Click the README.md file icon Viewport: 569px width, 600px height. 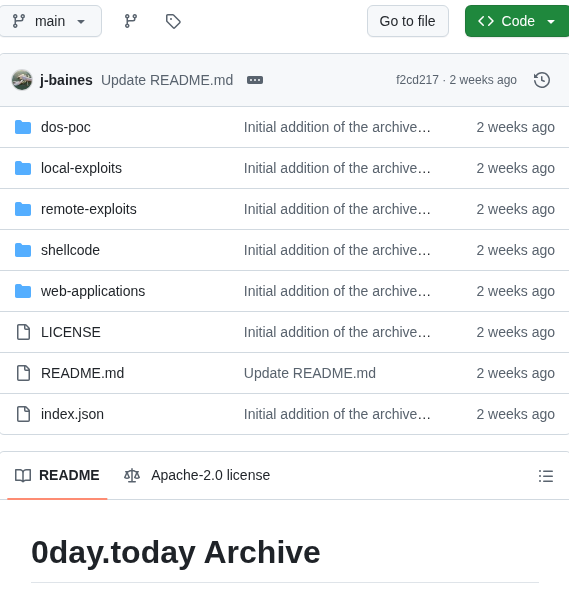(23, 373)
